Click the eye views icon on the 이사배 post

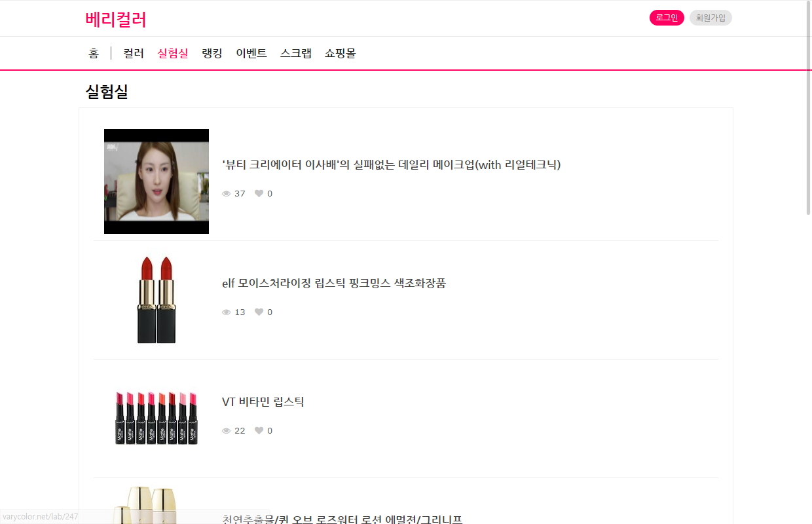coord(227,194)
